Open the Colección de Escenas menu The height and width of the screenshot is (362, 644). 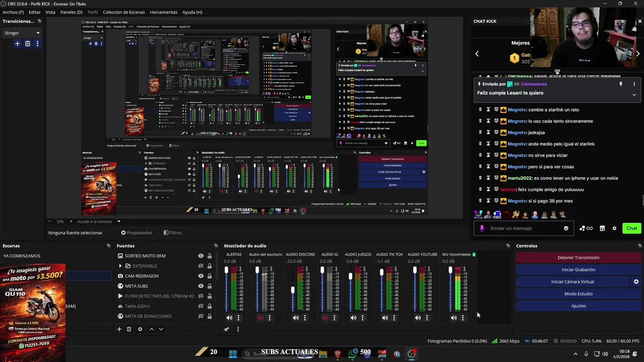pyautogui.click(x=124, y=12)
